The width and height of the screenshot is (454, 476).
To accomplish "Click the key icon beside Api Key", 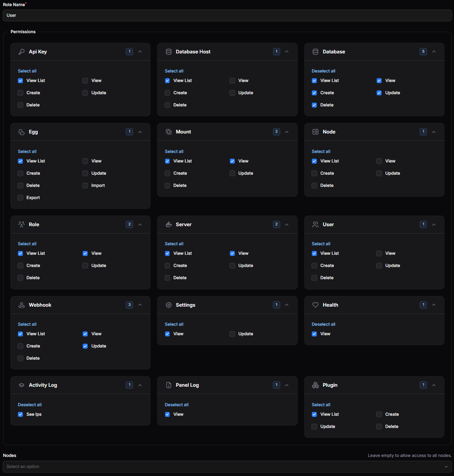I will [21, 52].
